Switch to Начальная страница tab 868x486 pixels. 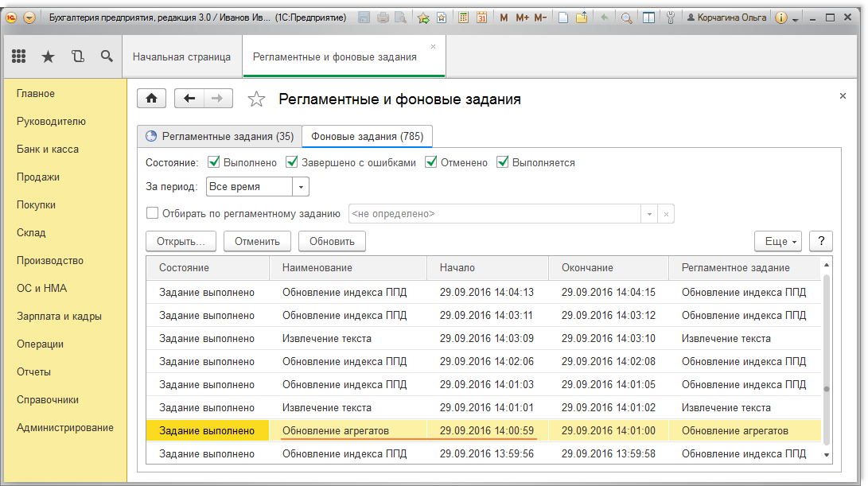(181, 56)
